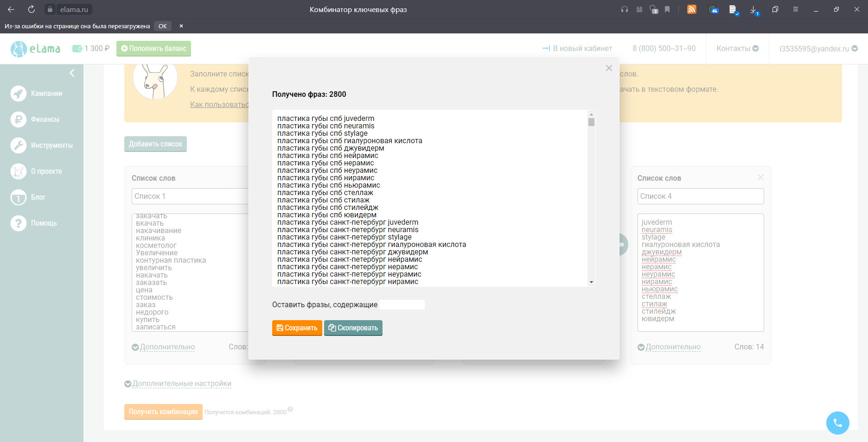Open reader mode icon in browser toolbar
Image resolution: width=868 pixels, height=442 pixels.
[639, 9]
